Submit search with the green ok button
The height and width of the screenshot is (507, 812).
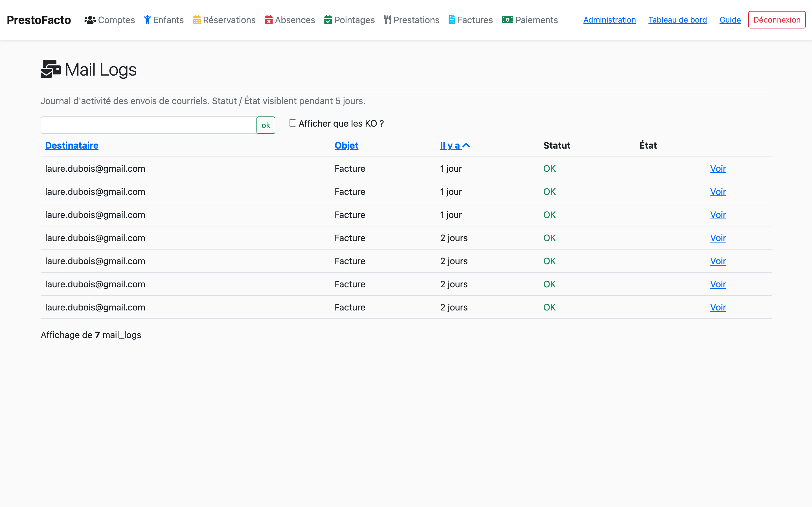[x=266, y=125]
